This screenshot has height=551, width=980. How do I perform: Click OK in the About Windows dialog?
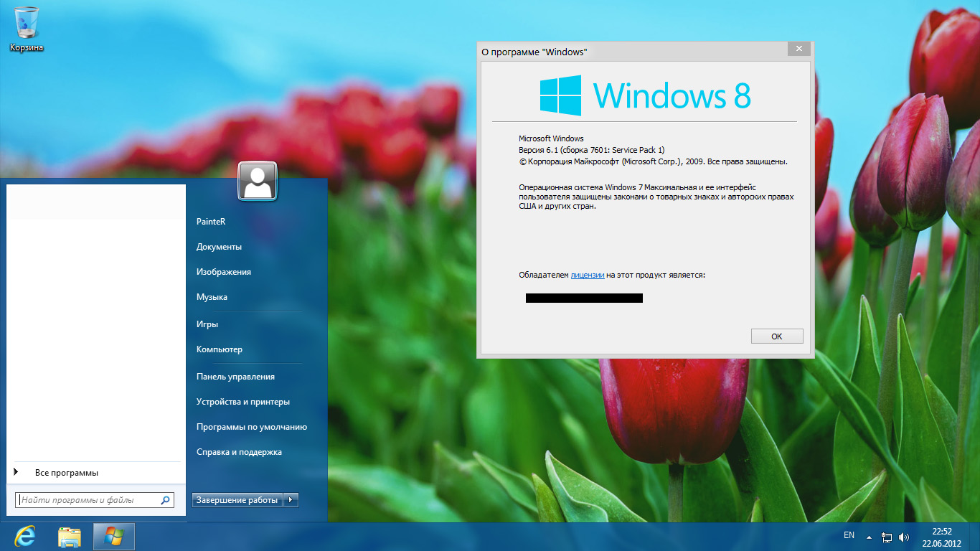click(x=777, y=336)
